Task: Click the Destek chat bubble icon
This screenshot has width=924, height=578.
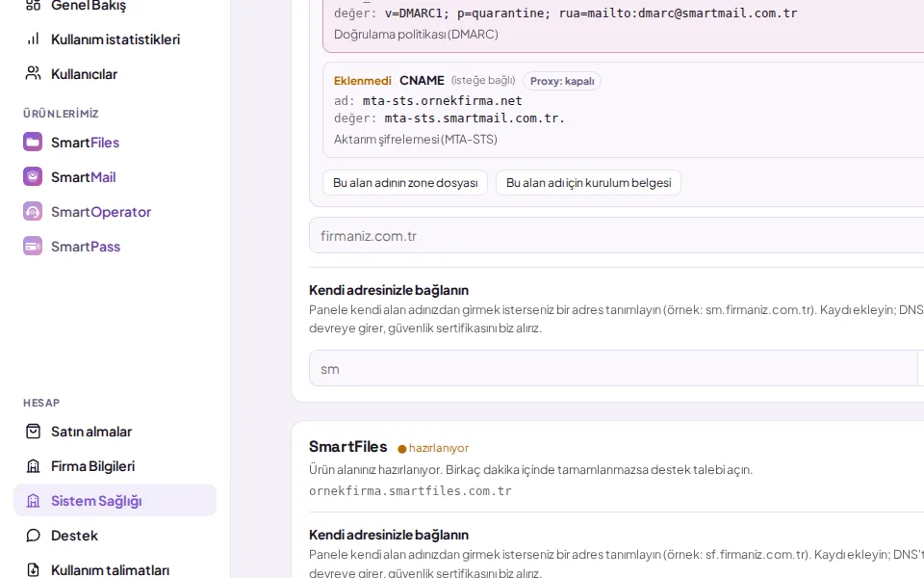Action: [33, 536]
